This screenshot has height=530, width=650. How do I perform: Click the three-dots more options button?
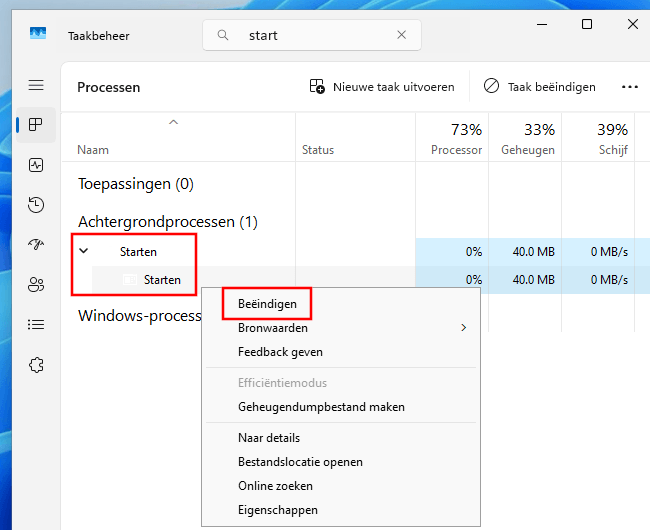coord(630,87)
